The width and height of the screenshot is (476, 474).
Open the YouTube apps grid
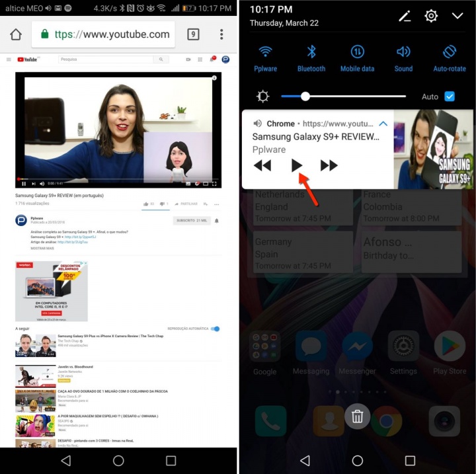[200, 59]
